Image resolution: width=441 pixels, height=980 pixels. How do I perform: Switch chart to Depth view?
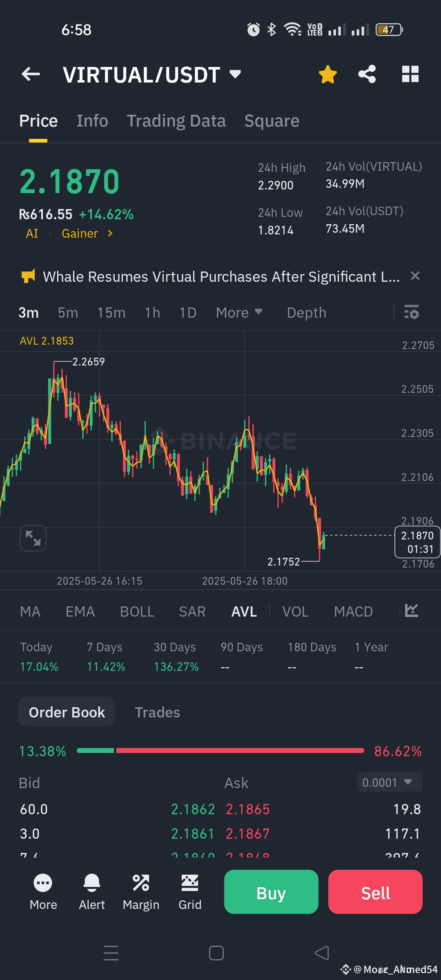306,313
